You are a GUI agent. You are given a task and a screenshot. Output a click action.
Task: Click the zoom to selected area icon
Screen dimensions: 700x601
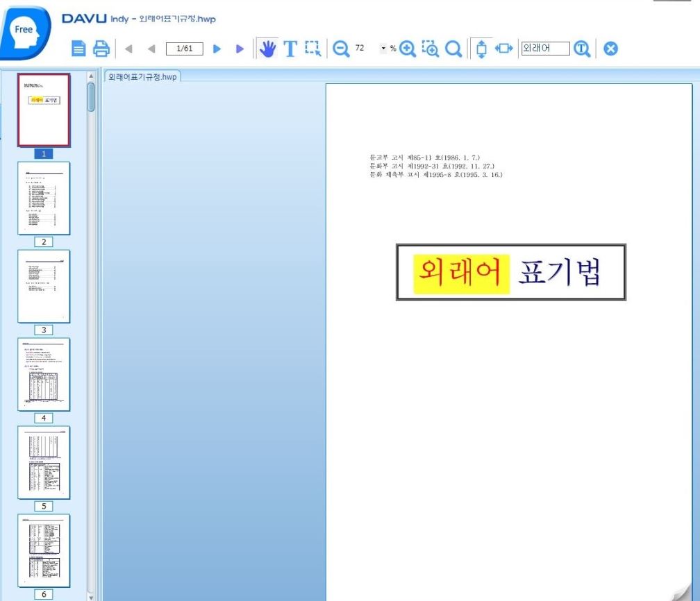[431, 49]
